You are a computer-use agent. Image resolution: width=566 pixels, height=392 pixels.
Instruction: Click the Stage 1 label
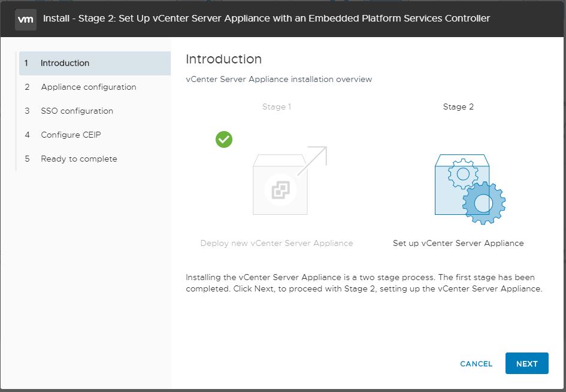coord(277,107)
